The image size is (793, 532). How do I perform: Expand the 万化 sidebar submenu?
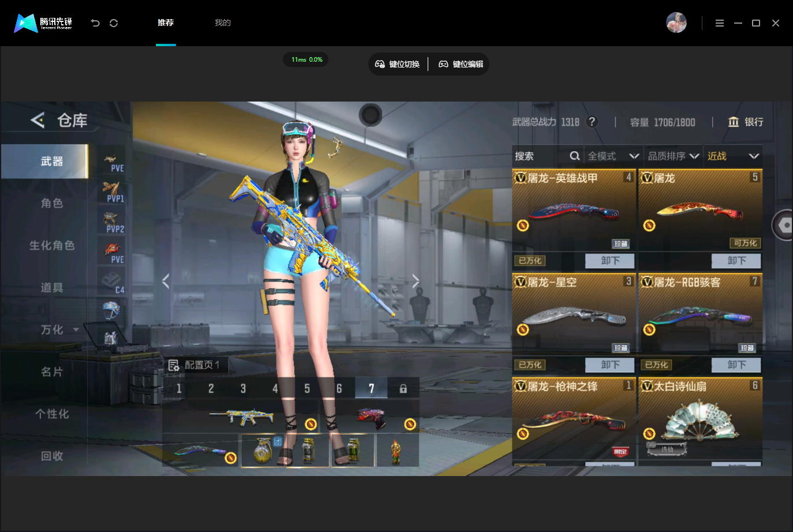(x=76, y=329)
